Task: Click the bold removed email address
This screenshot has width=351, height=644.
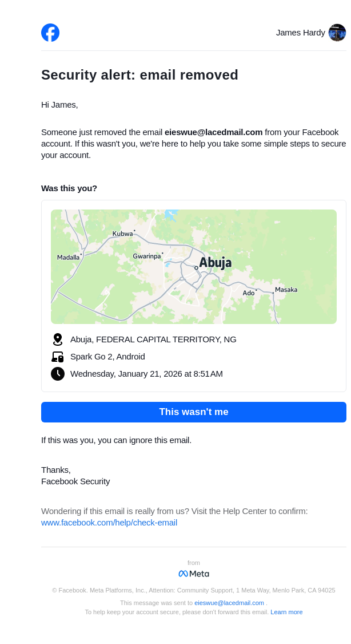Action: pyautogui.click(x=213, y=132)
